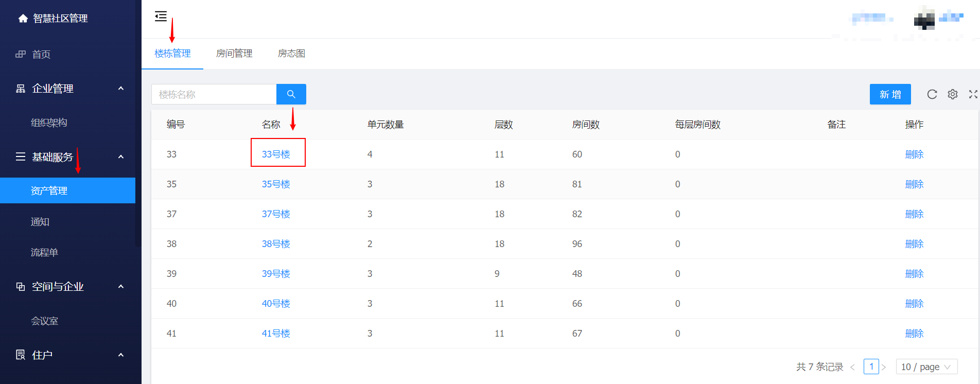Delete the 38号楼 row

pyautogui.click(x=914, y=244)
